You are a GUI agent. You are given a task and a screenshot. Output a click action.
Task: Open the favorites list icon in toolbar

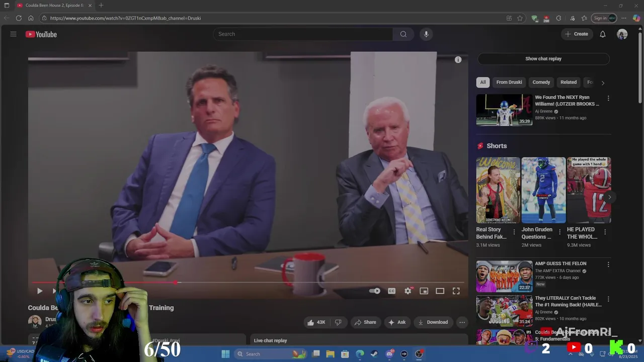pos(584,18)
